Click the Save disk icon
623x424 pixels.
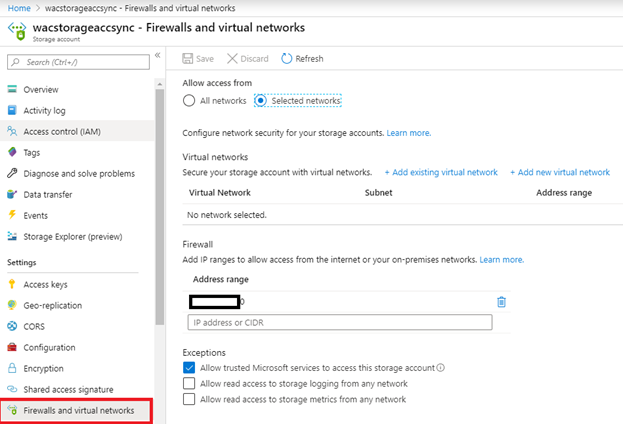pyautogui.click(x=188, y=58)
